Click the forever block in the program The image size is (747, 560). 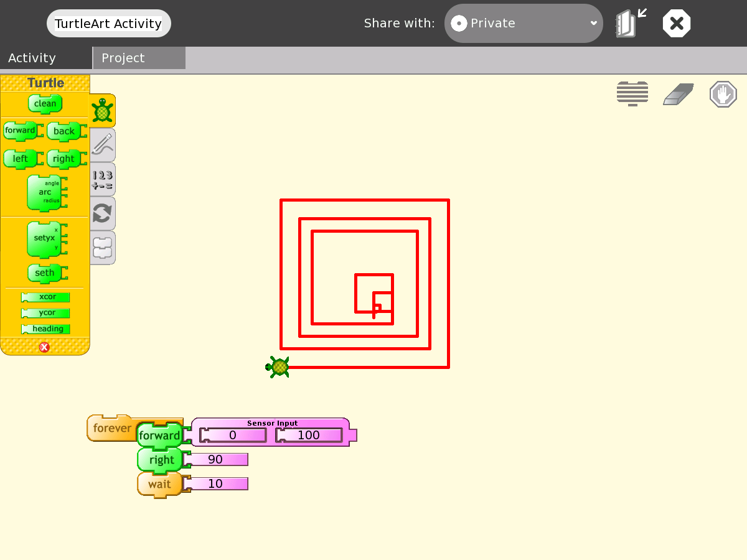click(x=111, y=428)
